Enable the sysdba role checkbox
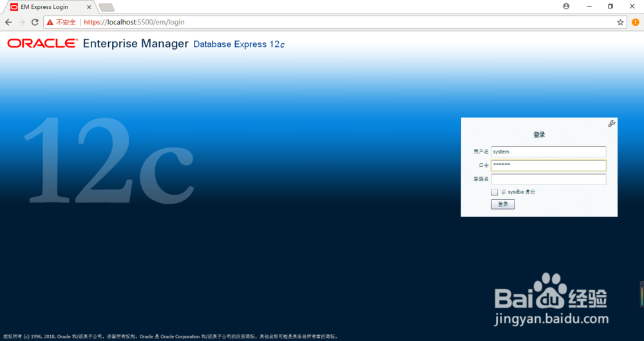This screenshot has height=341, width=644. pos(495,192)
